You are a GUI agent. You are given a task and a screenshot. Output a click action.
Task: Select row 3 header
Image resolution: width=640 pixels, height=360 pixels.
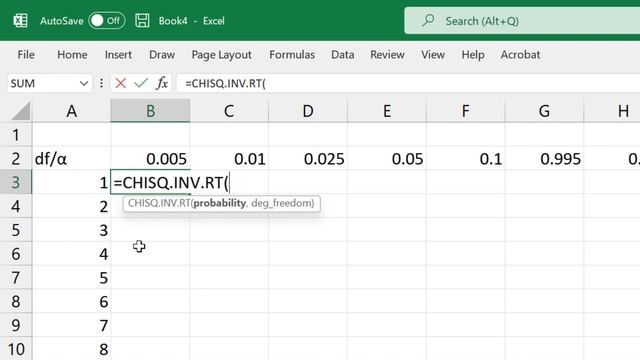coord(16,182)
